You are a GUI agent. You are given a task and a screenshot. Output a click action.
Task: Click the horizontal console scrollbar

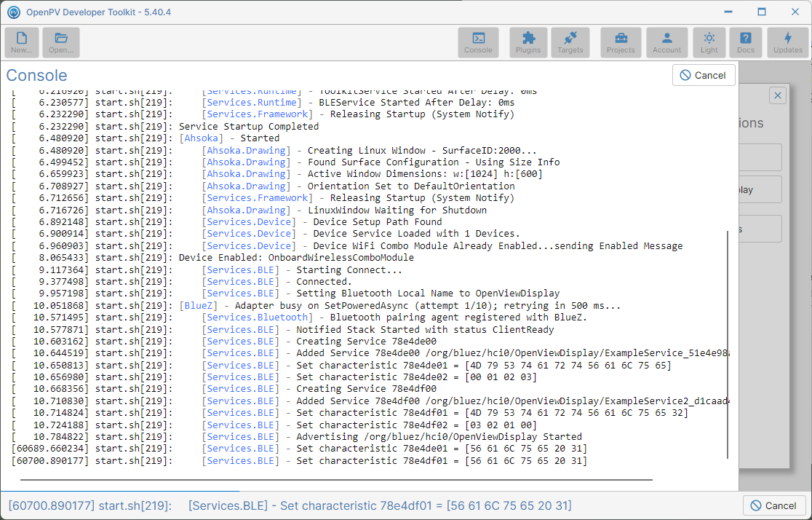tap(336, 480)
